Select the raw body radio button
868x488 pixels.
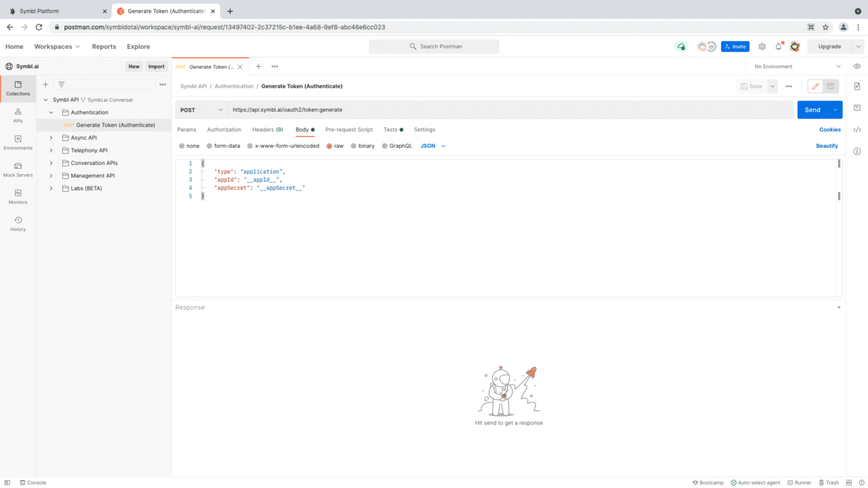point(334,145)
